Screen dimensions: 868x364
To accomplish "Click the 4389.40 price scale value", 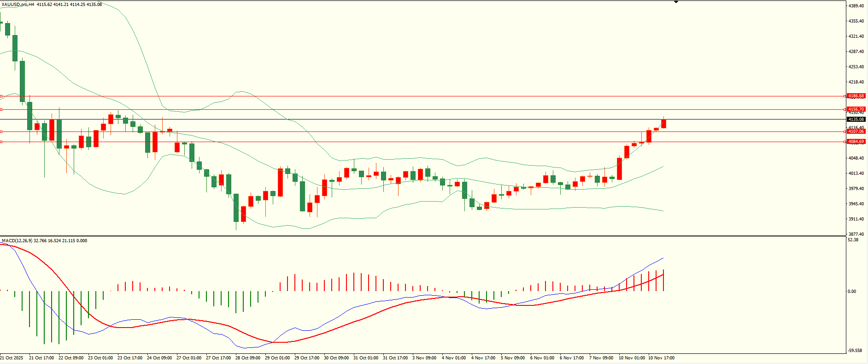I will pyautogui.click(x=856, y=6).
